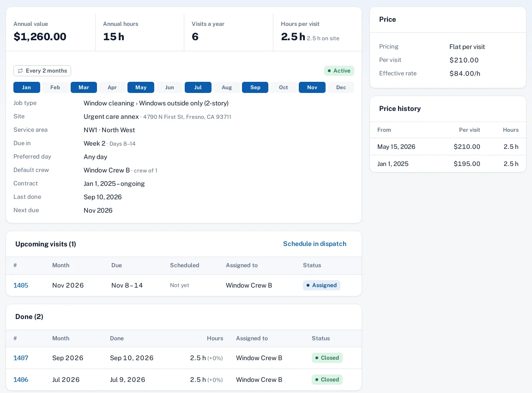
Task: Click the May 15, 2026 price history row
Action: click(448, 147)
